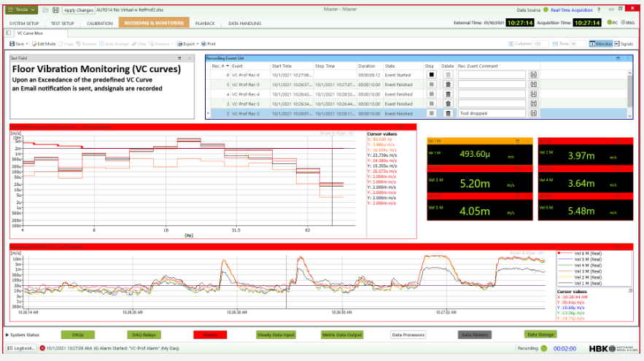The height and width of the screenshot is (361, 644).
Task: Open the Tescia application menu dropdown
Action: point(21,9)
